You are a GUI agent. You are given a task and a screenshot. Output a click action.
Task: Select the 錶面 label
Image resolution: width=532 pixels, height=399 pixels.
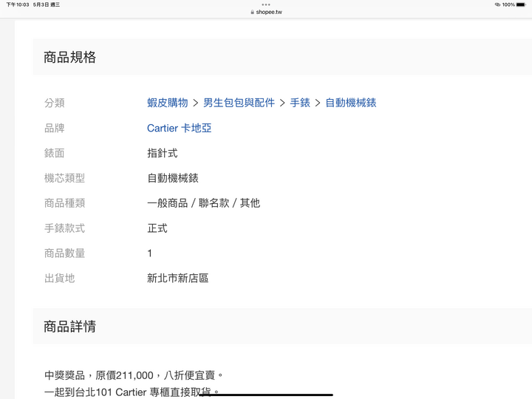54,153
